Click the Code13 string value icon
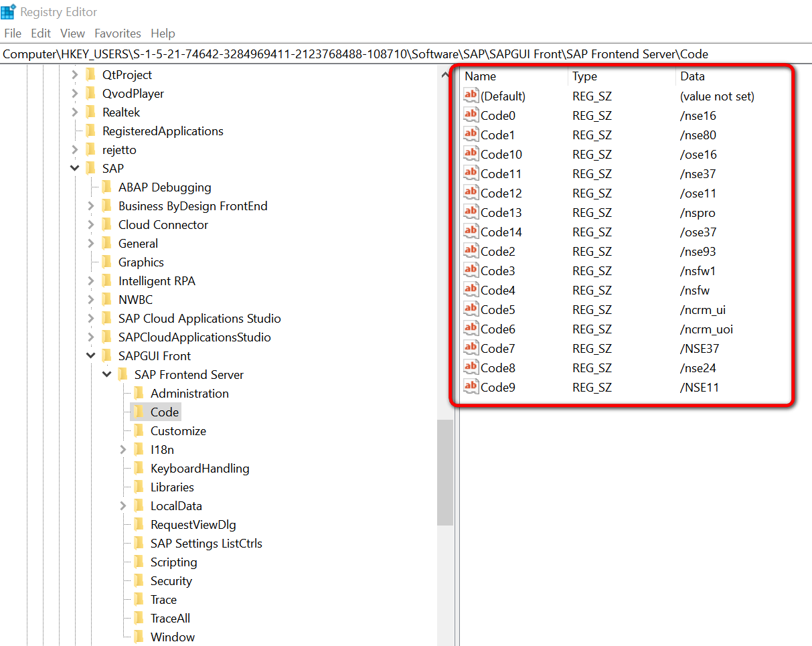Viewport: 812px width, 646px height. coord(471,212)
